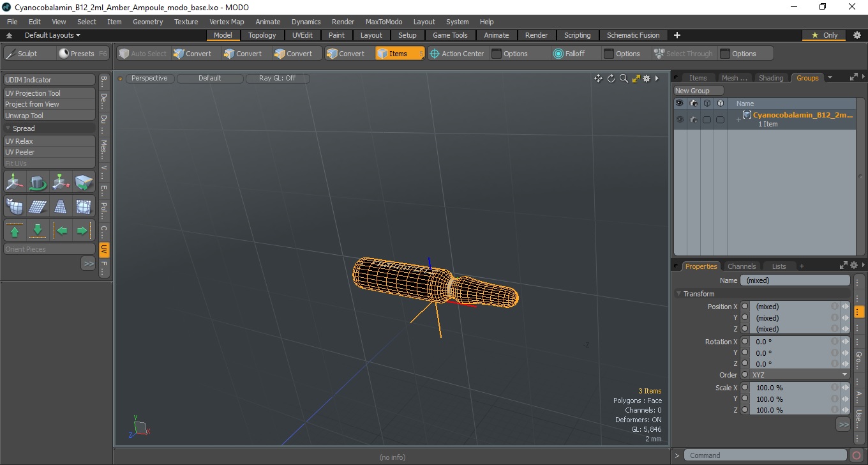868x465 pixels.
Task: Switch to the Channels tab
Action: point(742,266)
